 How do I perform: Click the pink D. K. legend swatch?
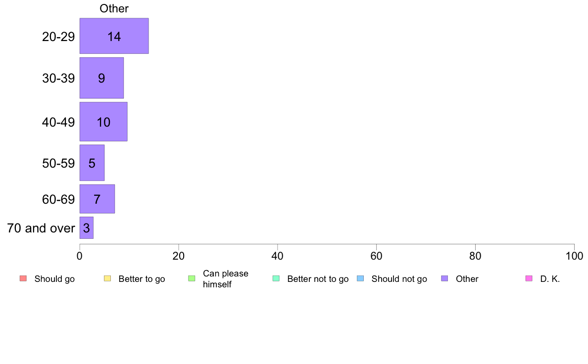pos(529,278)
